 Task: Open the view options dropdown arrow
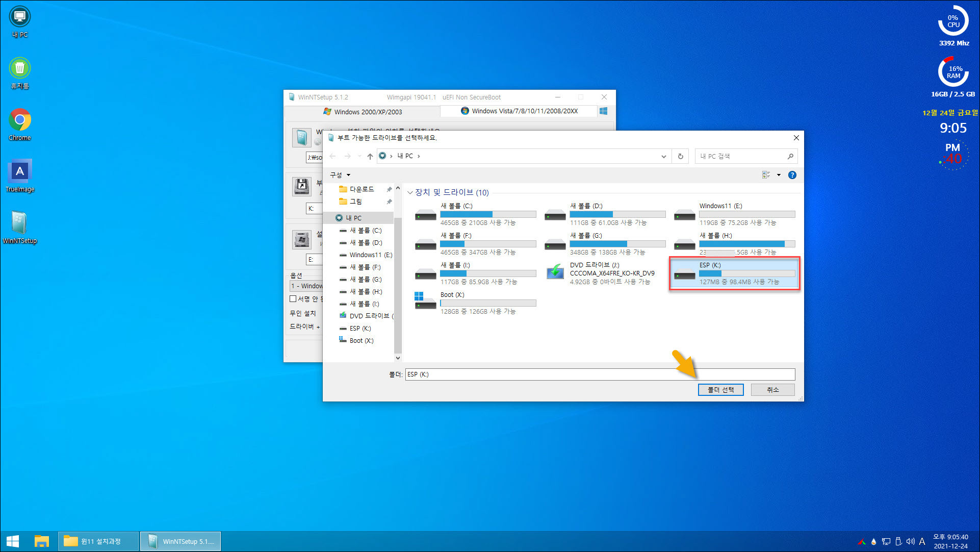pos(779,175)
